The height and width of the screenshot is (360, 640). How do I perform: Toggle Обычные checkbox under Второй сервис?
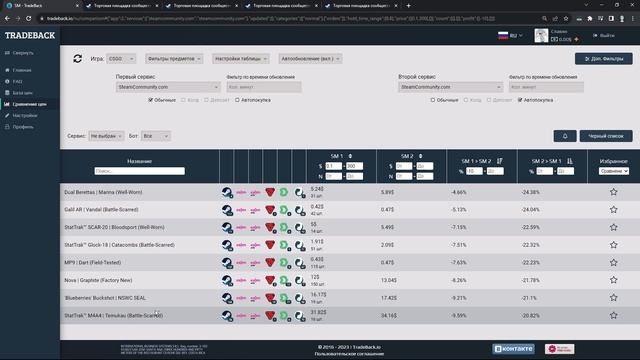pos(433,100)
